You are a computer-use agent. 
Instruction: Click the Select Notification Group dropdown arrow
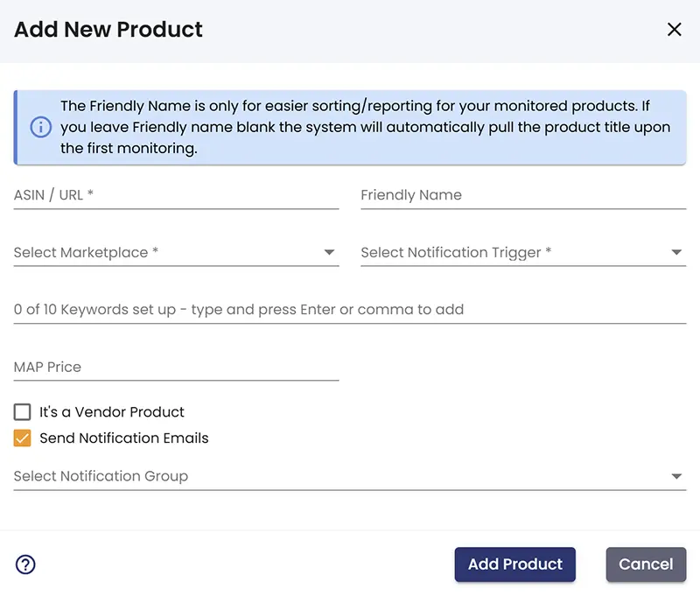pyautogui.click(x=677, y=476)
